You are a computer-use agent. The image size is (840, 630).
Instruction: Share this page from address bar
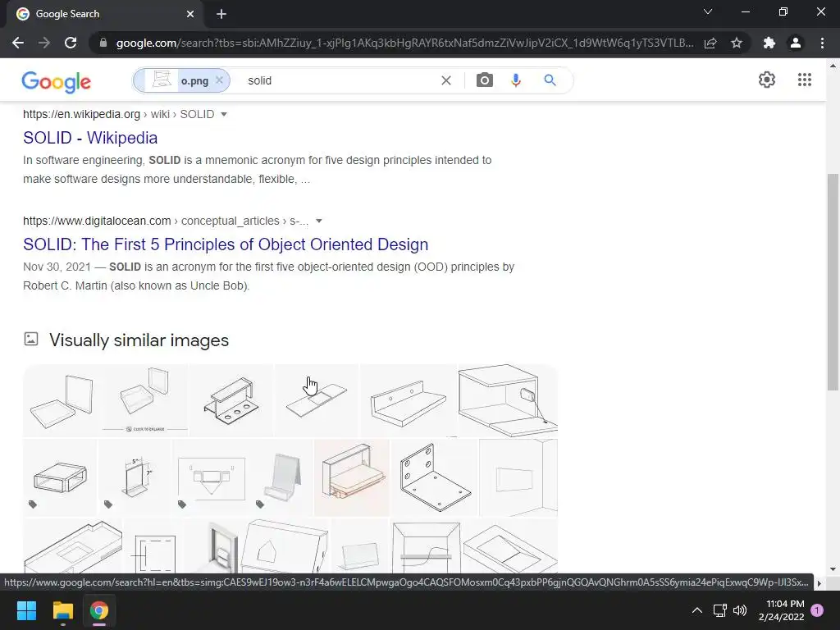tap(710, 43)
